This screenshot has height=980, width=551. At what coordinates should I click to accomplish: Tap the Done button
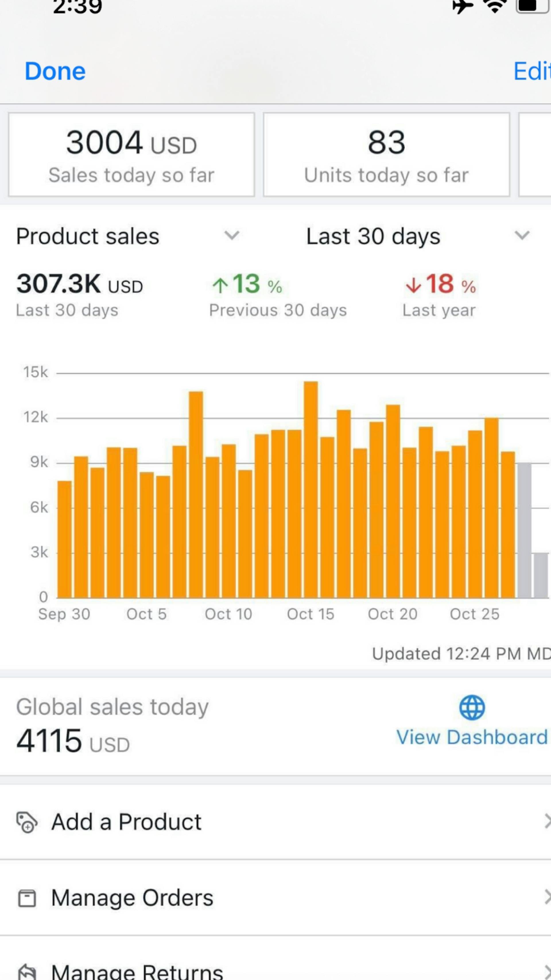(55, 71)
